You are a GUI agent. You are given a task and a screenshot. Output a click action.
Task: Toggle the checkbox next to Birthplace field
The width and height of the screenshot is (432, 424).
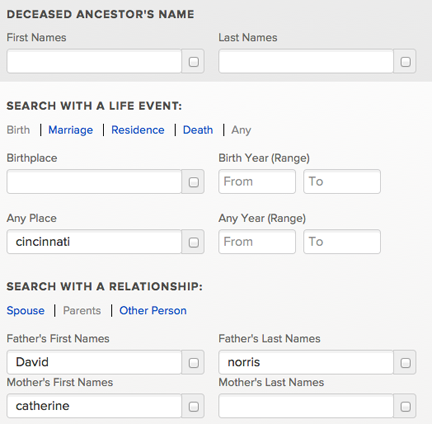pyautogui.click(x=194, y=182)
